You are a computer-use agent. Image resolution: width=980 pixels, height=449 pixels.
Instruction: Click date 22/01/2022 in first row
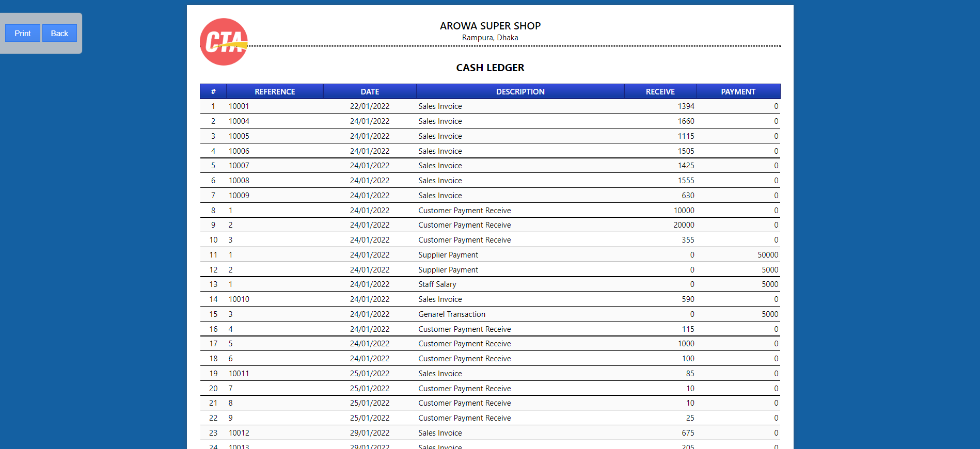pyautogui.click(x=370, y=106)
